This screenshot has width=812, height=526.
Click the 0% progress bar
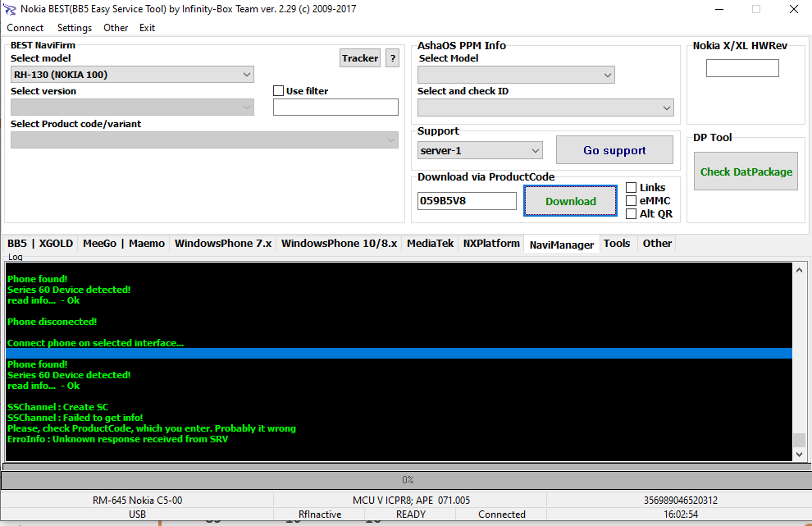(406, 480)
